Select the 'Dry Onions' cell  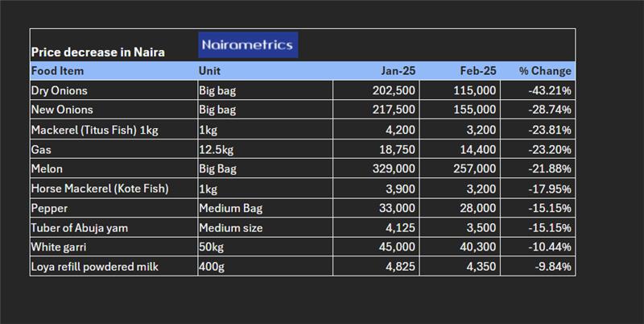click(x=59, y=90)
